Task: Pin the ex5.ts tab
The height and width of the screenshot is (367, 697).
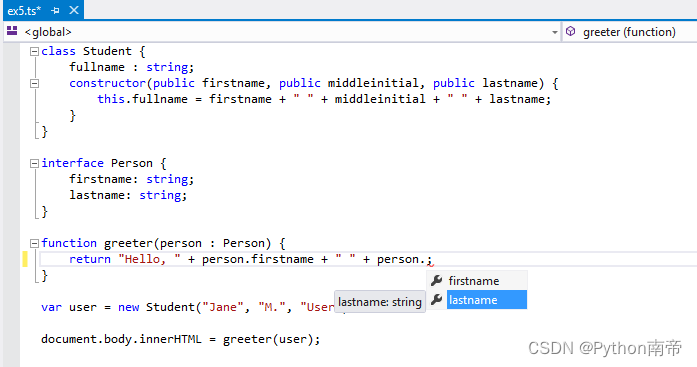Action: [55, 11]
